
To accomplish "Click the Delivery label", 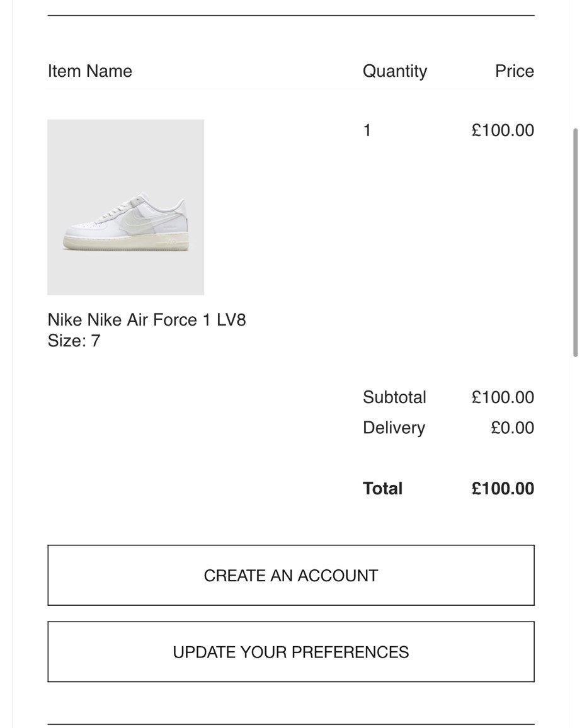I will (394, 428).
